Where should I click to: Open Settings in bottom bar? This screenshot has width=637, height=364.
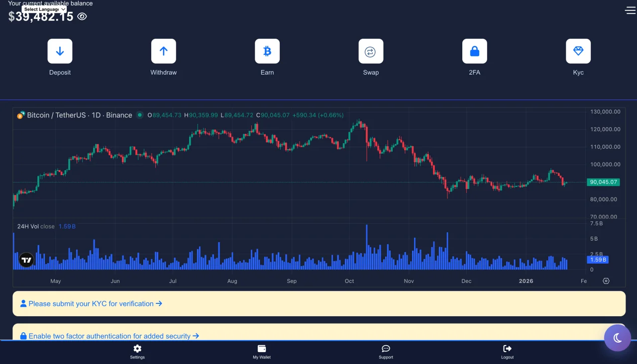coord(137,352)
